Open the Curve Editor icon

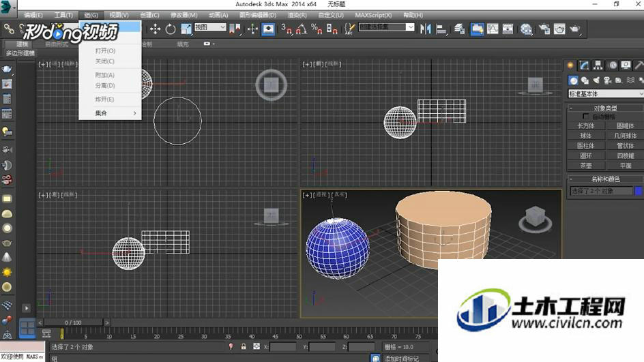pos(492,29)
